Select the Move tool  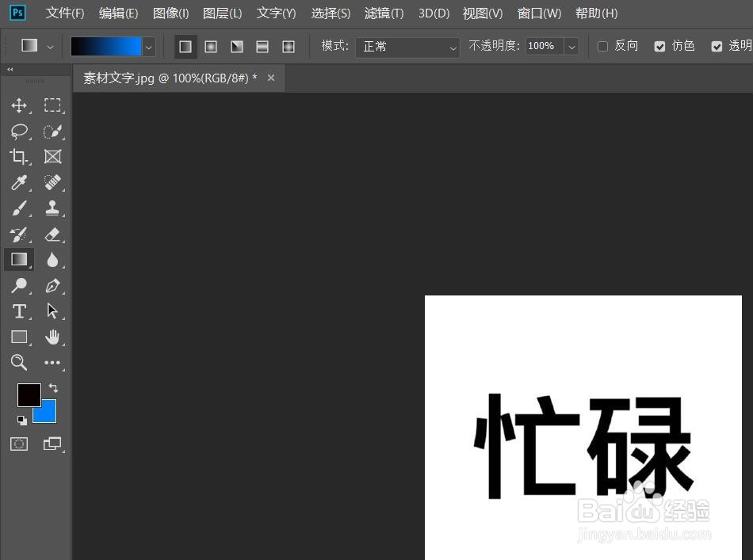[19, 105]
